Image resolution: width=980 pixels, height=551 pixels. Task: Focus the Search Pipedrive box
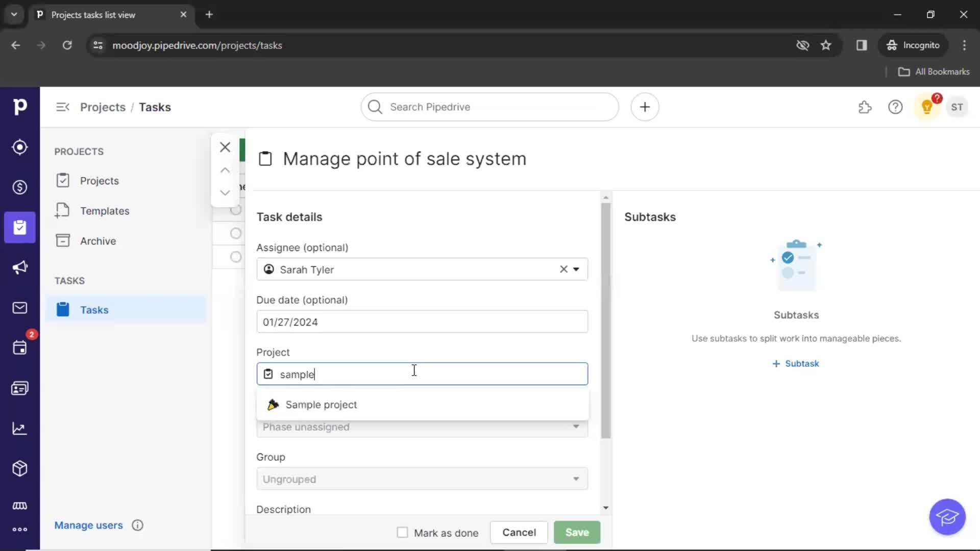[x=490, y=107]
